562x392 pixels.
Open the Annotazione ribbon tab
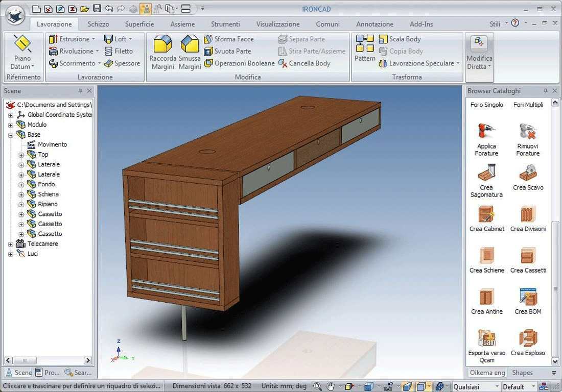click(374, 24)
